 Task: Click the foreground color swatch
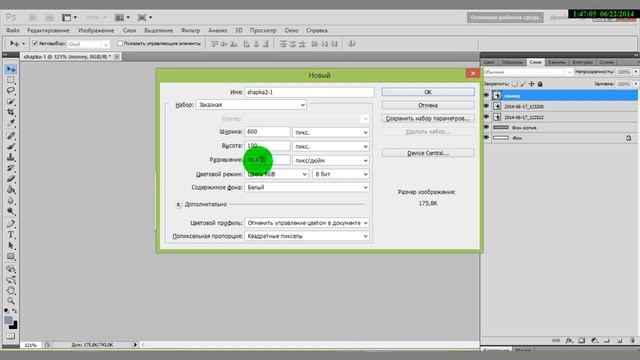8,320
